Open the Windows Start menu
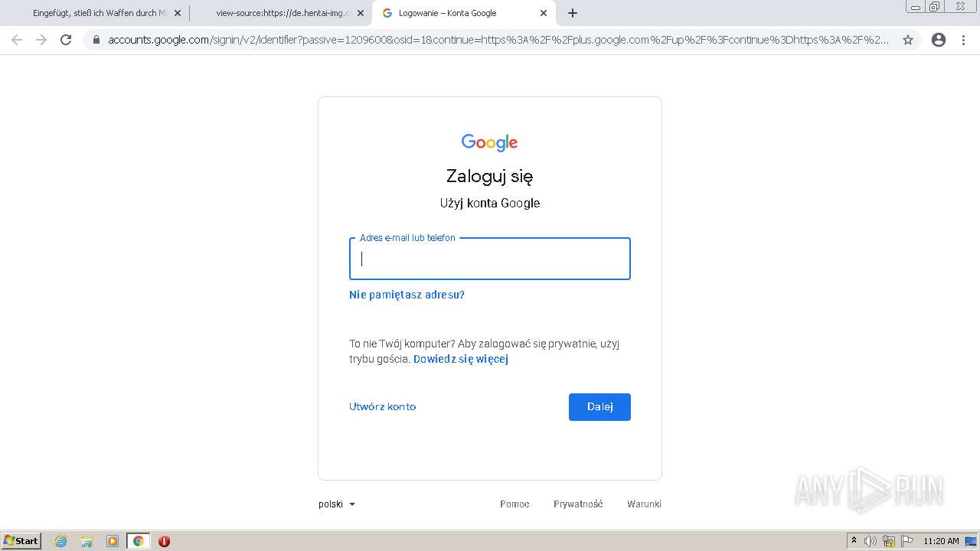 [21, 541]
